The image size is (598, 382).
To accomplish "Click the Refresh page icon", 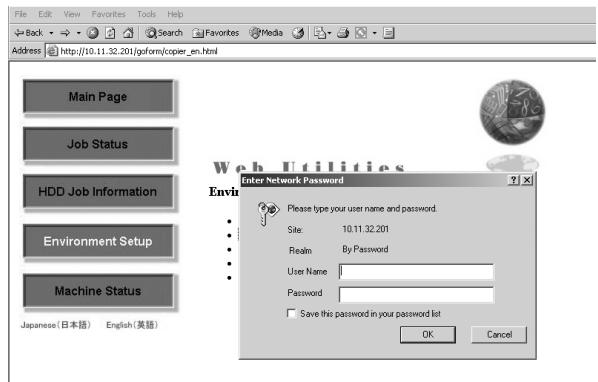I will point(110,33).
